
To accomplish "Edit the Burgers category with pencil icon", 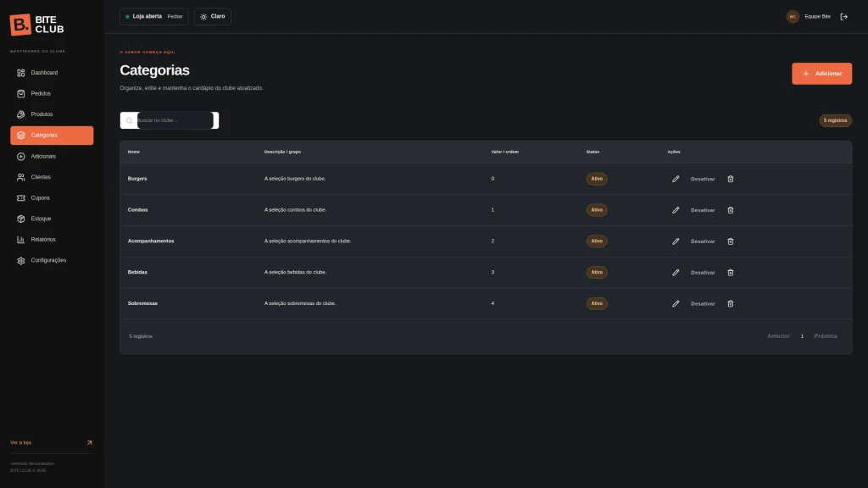I will click(676, 179).
